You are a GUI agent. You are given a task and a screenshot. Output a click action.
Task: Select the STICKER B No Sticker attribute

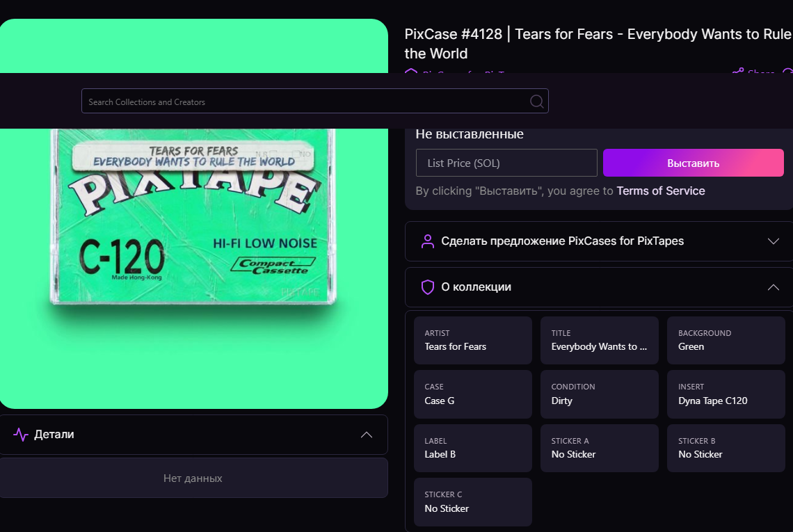726,448
